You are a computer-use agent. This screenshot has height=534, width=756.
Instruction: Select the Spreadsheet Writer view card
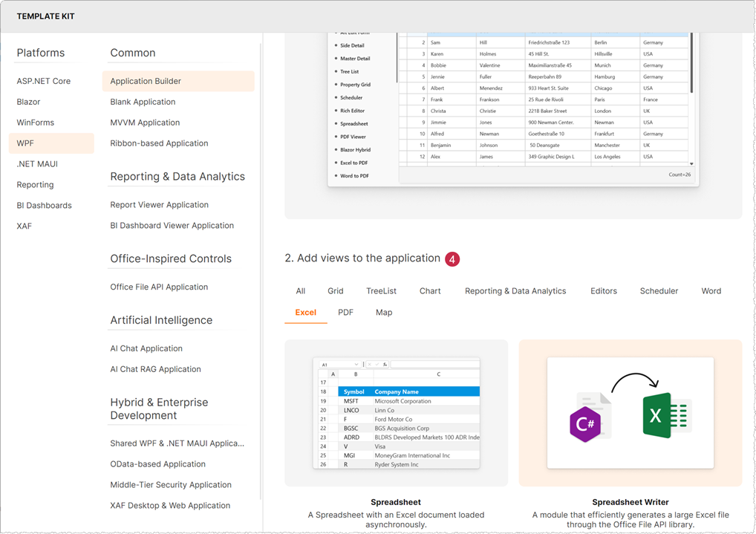(x=630, y=416)
